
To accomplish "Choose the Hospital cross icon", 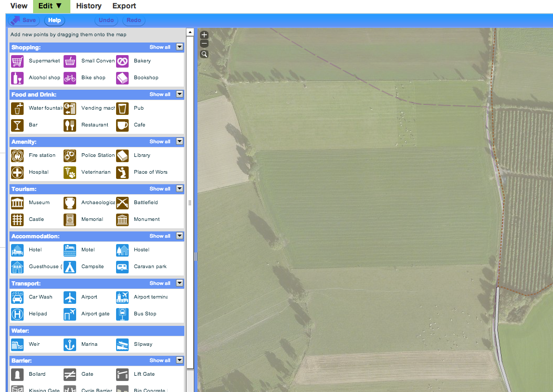I will [17, 172].
